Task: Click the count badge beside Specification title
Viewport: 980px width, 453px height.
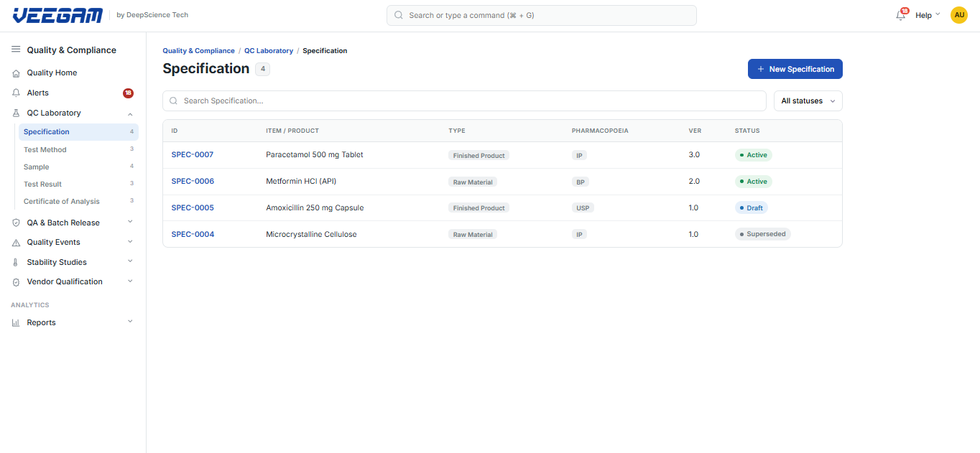Action: [x=263, y=70]
